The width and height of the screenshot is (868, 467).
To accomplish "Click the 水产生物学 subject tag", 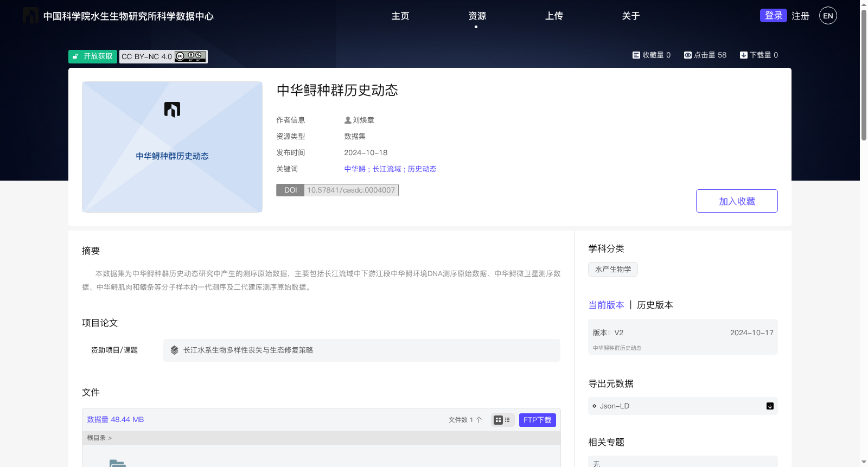I will [613, 270].
